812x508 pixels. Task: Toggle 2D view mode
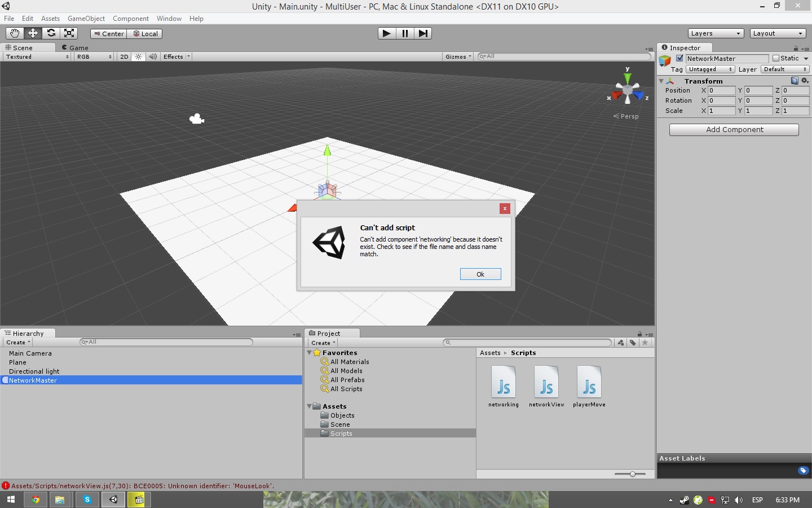(x=124, y=56)
